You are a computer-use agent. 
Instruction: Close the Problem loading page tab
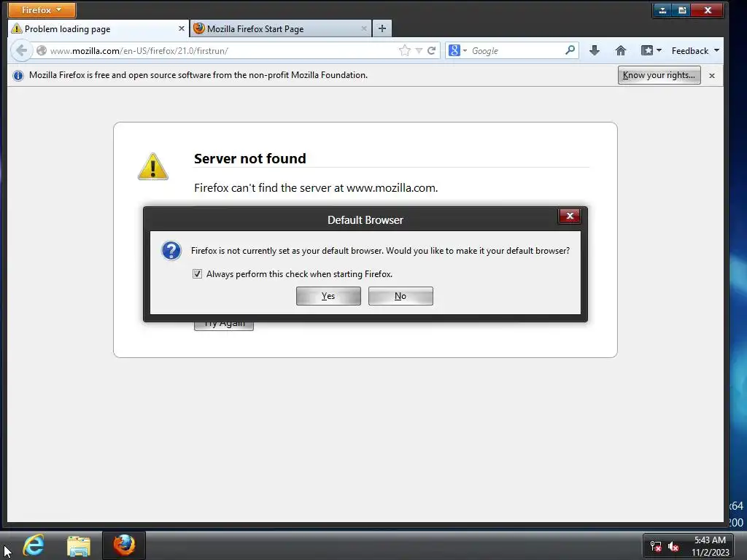(x=182, y=28)
